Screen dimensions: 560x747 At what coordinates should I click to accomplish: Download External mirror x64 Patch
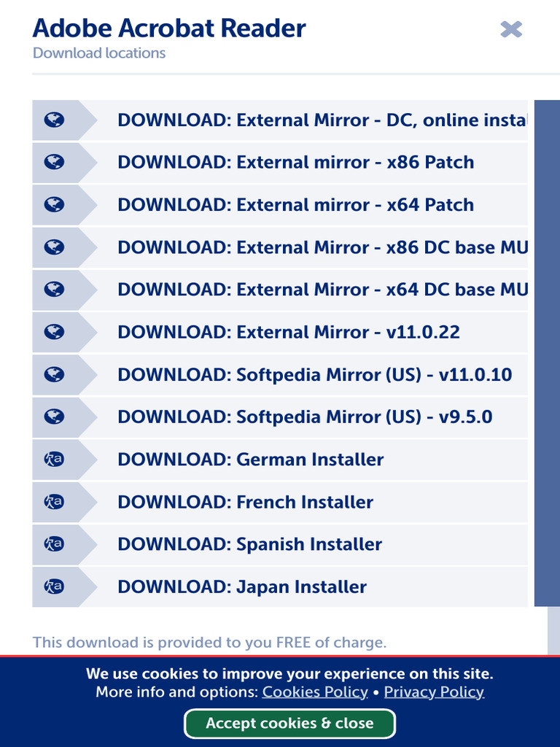pos(280,205)
